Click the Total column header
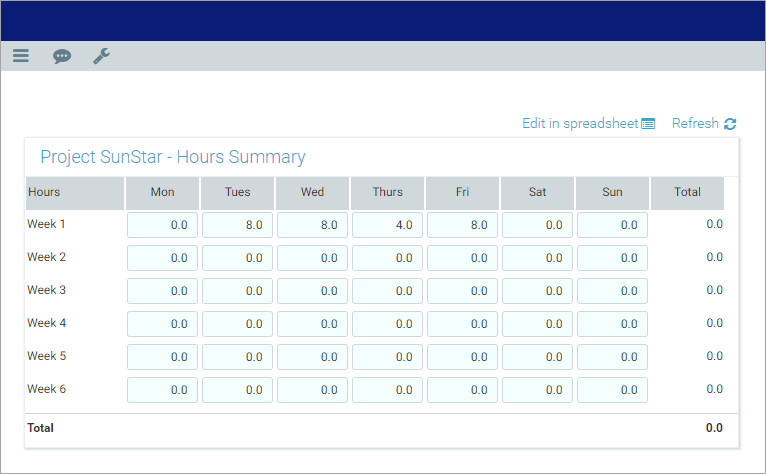Viewport: 766px width, 474px height. [687, 192]
